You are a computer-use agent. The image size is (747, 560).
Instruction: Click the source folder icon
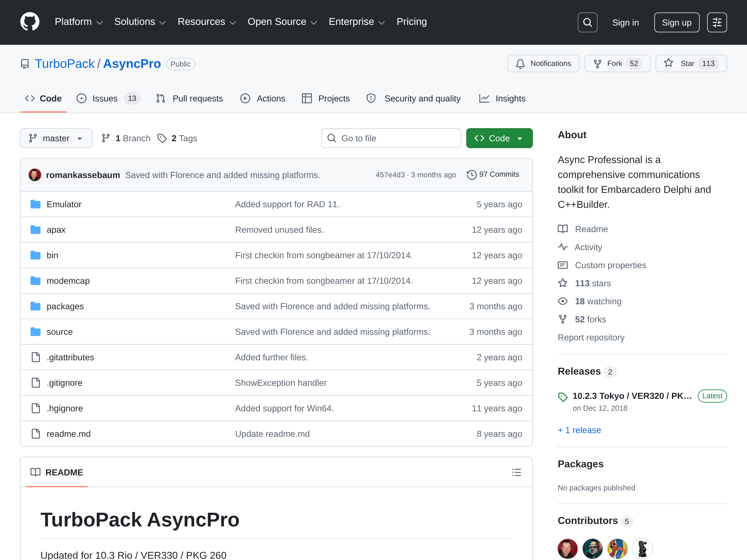35,332
